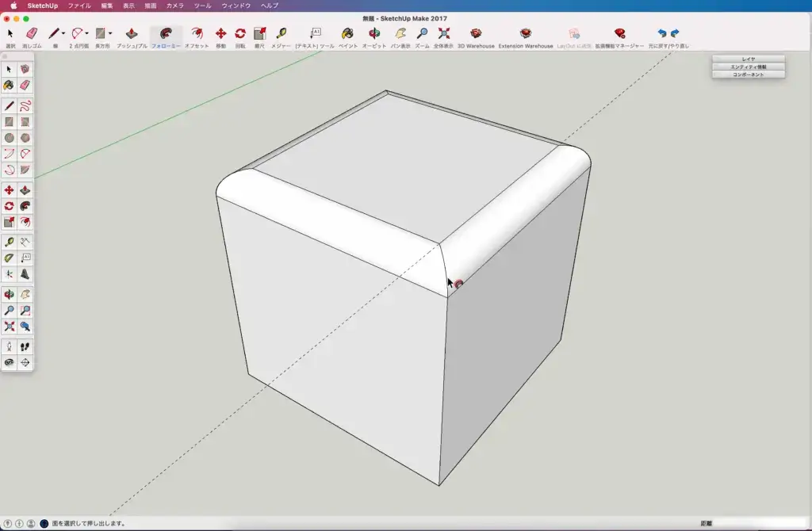Activate the Walk footprints tool
This screenshot has height=531, width=812.
[25, 346]
